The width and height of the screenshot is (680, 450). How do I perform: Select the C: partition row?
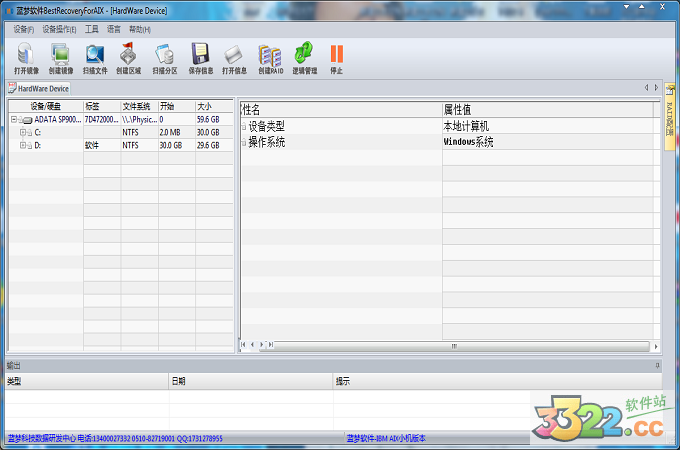[x=121, y=133]
